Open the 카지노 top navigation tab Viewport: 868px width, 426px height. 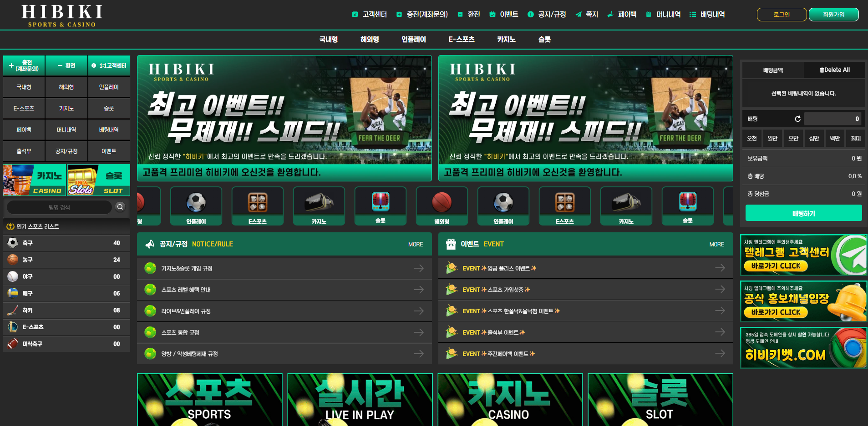pos(506,40)
